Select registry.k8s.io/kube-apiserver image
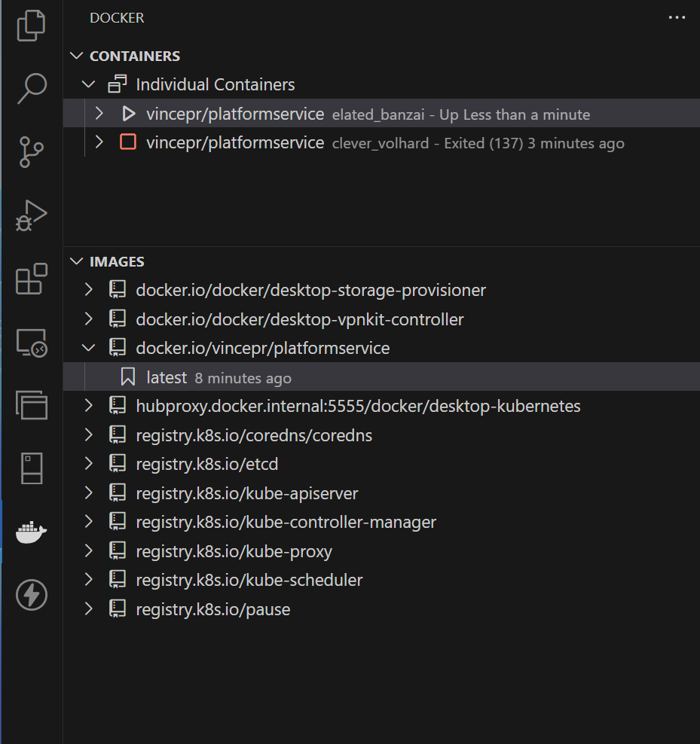Screen dimensions: 700x744 pyautogui.click(x=246, y=493)
